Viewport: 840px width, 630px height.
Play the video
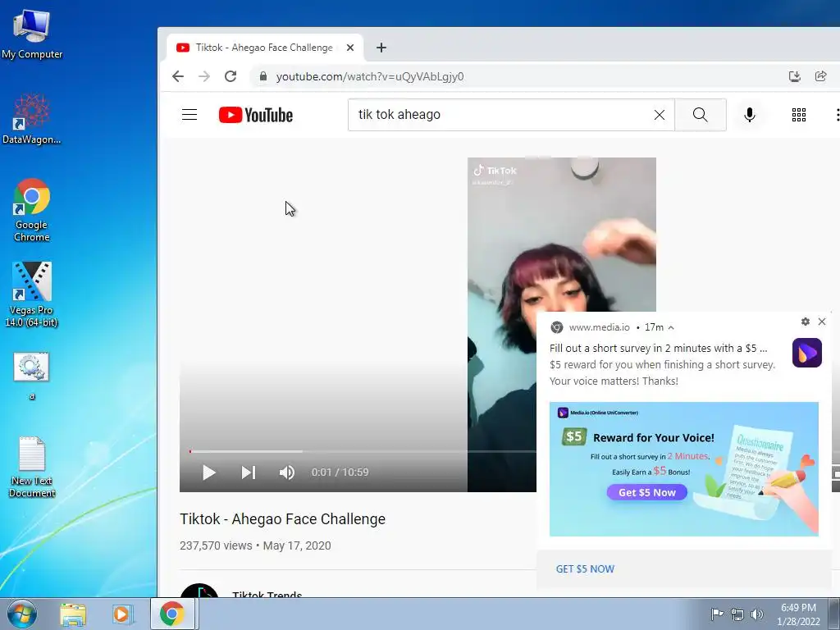click(209, 472)
